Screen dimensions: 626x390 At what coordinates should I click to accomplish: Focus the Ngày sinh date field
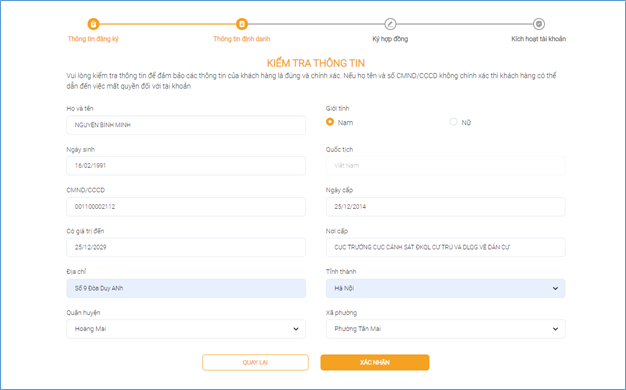pyautogui.click(x=186, y=166)
